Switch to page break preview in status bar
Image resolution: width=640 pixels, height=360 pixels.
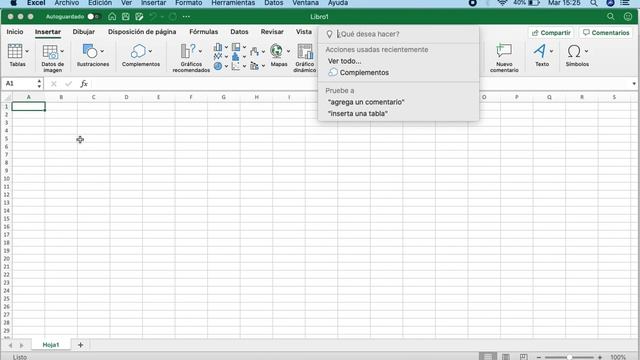click(524, 357)
